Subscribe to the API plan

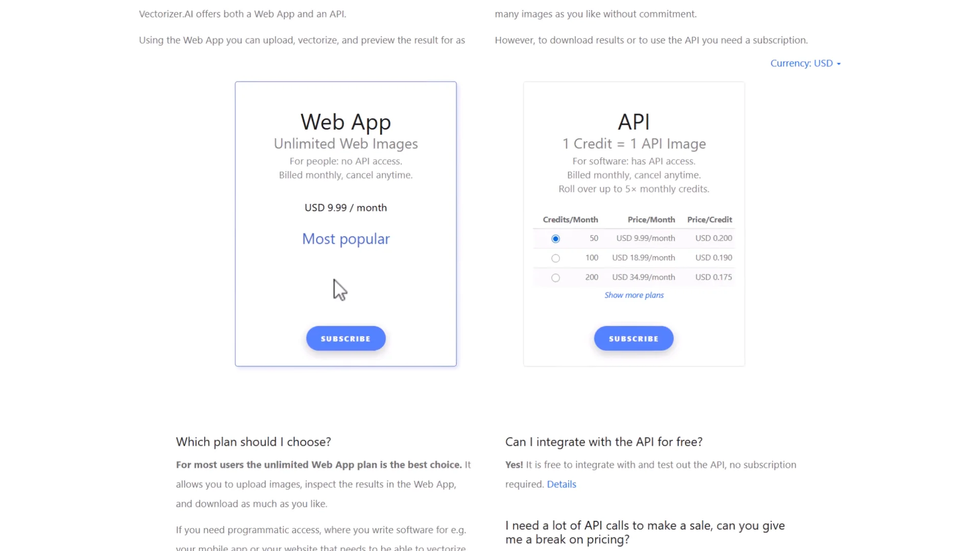pos(633,338)
